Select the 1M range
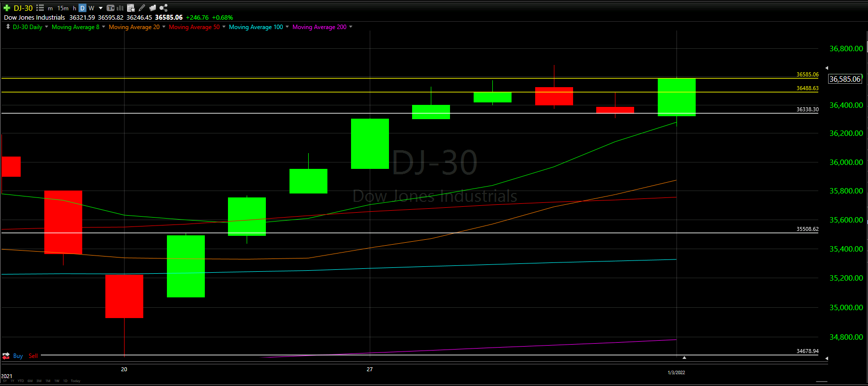This screenshot has height=386, width=868. click(x=48, y=381)
